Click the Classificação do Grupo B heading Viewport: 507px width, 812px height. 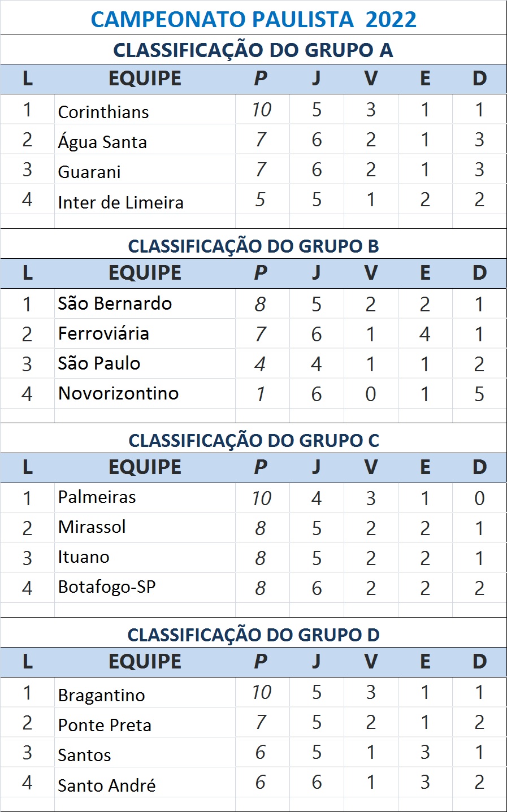pos(253,246)
